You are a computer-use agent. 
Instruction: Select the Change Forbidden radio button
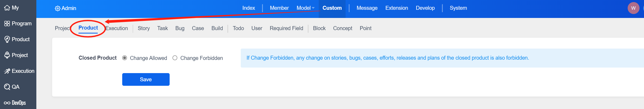175,58
